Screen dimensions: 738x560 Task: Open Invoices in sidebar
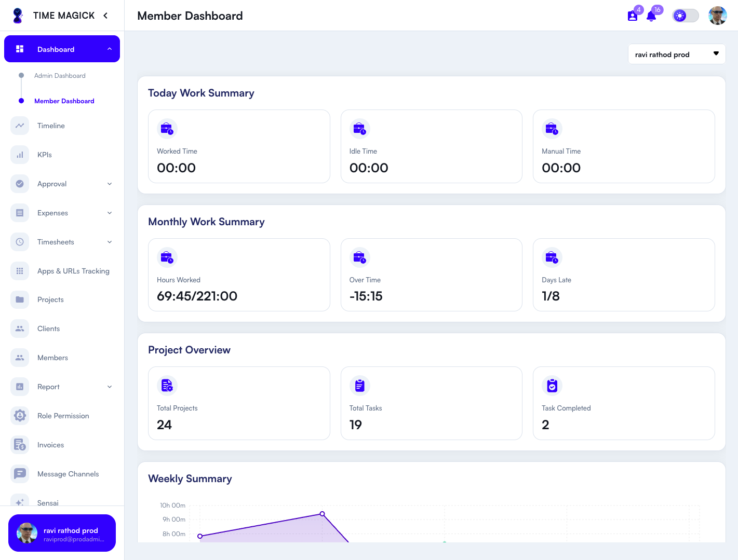(x=50, y=445)
